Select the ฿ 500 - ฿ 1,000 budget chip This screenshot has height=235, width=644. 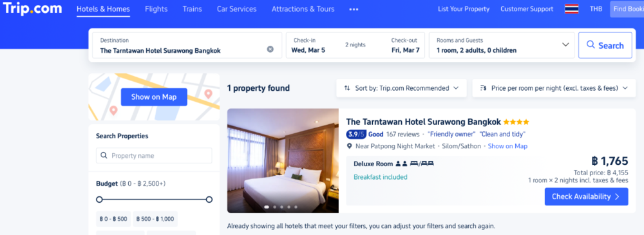tap(155, 219)
